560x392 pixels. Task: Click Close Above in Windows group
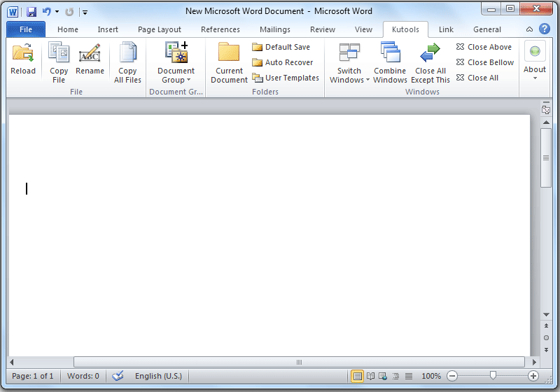coord(484,47)
